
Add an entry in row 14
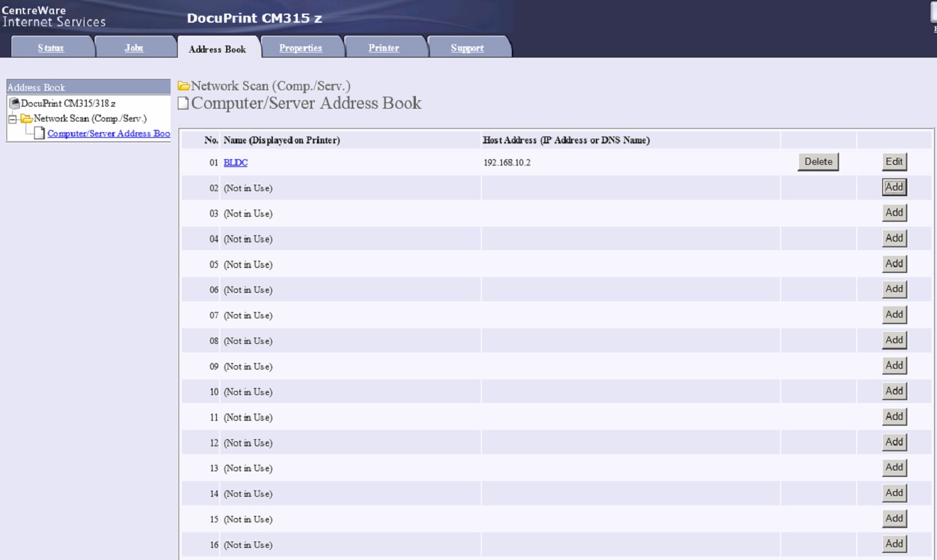[x=894, y=493]
